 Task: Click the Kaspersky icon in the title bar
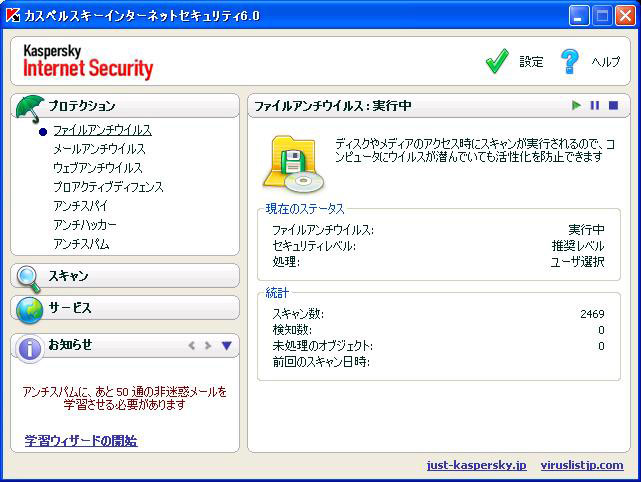[x=13, y=15]
